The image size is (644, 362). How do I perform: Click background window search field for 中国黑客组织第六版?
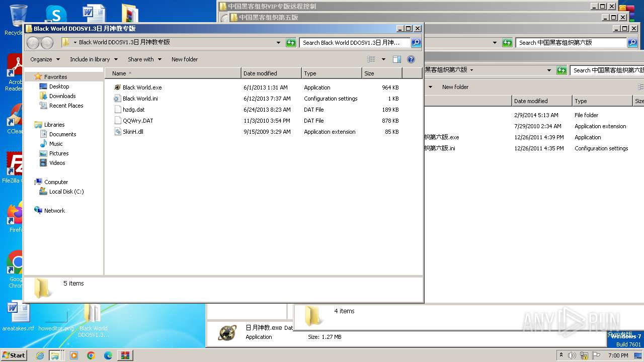click(x=572, y=43)
